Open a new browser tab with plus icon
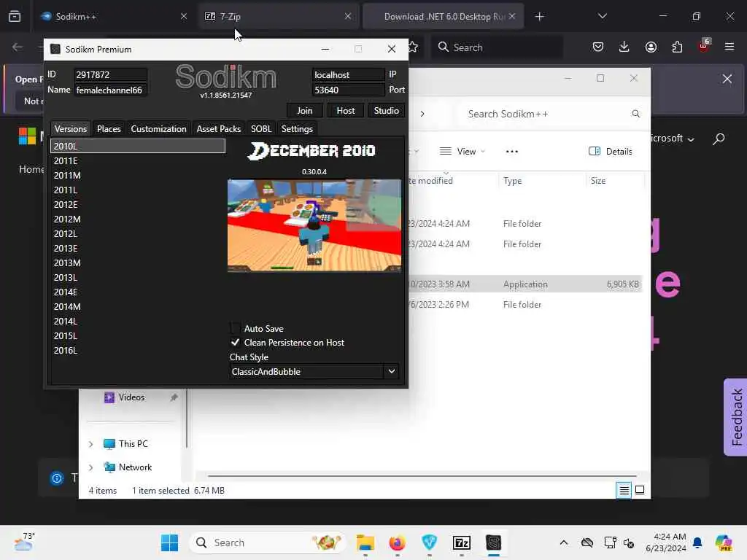This screenshot has width=747, height=560. point(539,17)
